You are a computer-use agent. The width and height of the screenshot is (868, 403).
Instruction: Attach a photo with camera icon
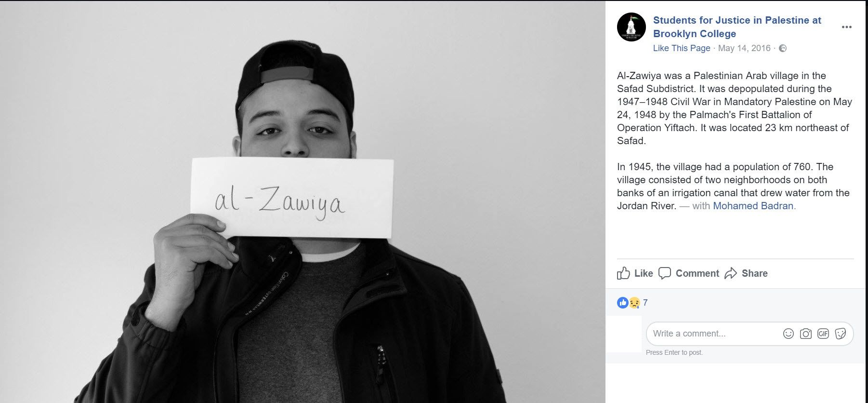coord(806,334)
